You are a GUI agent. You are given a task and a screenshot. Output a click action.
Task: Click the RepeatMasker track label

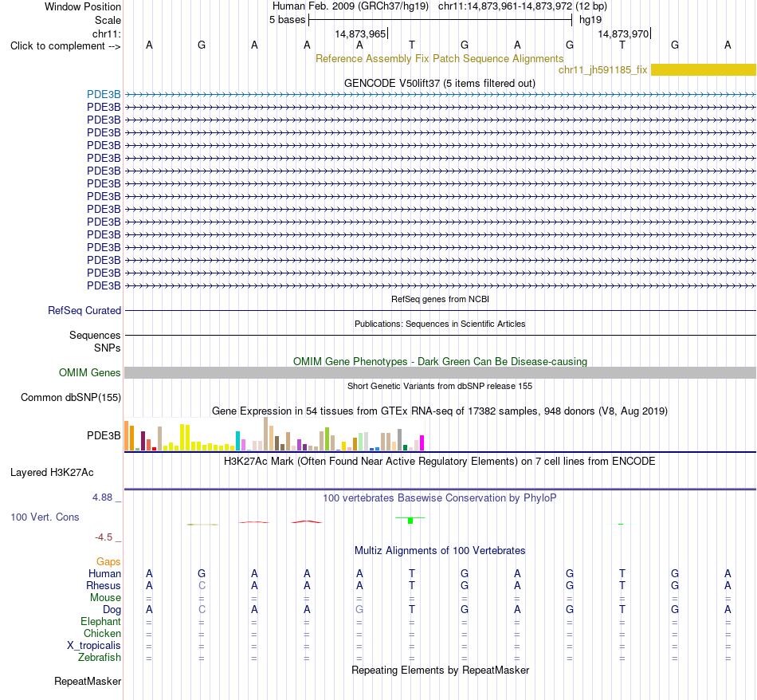tap(88, 681)
